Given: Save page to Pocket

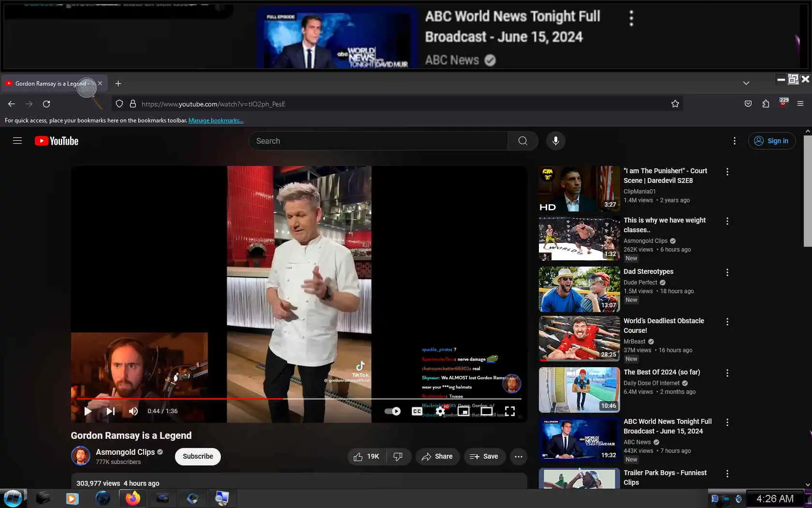Looking at the screenshot, I should click(x=748, y=104).
